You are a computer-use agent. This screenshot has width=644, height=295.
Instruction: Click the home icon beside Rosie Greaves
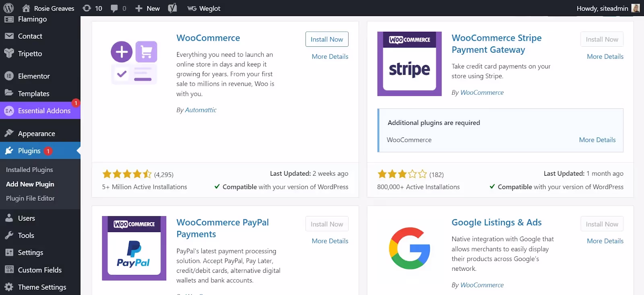[x=26, y=8]
